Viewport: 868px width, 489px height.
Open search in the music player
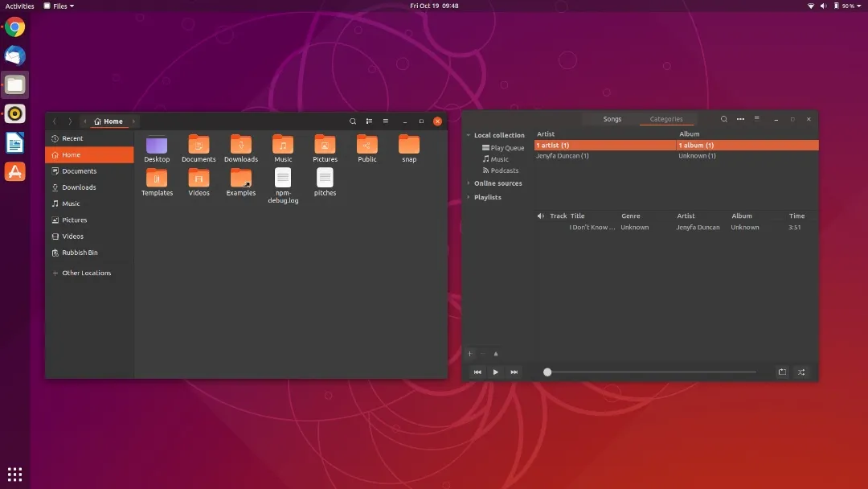[x=723, y=118]
